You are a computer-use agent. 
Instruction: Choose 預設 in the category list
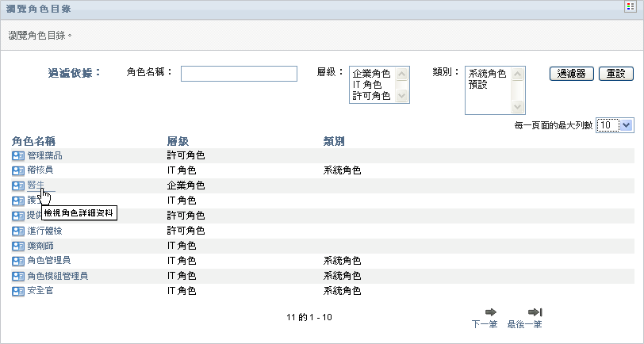click(478, 84)
